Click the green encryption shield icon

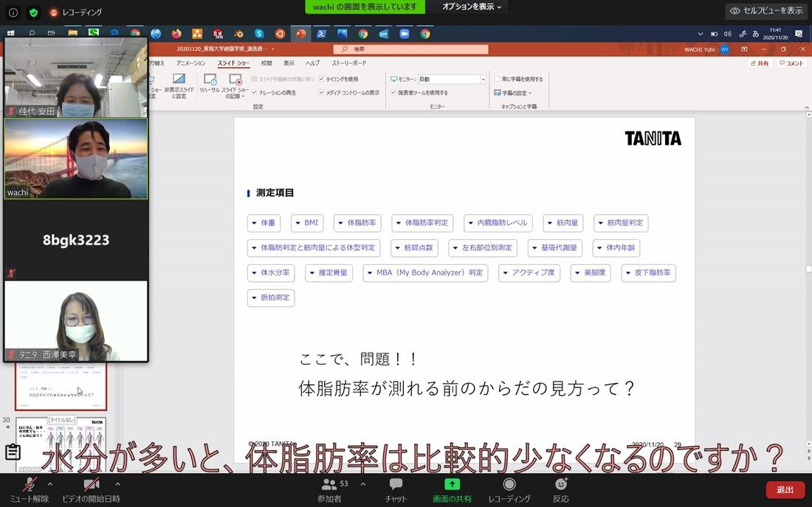pos(34,13)
